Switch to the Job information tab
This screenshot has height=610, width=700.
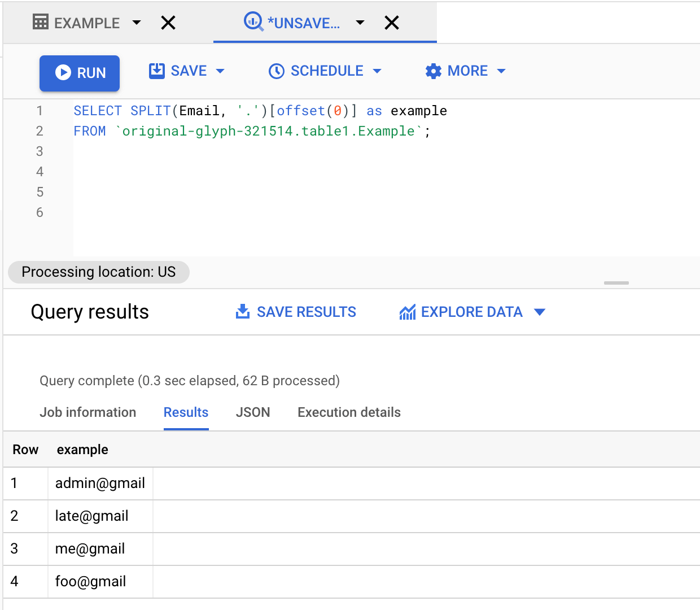tap(88, 412)
